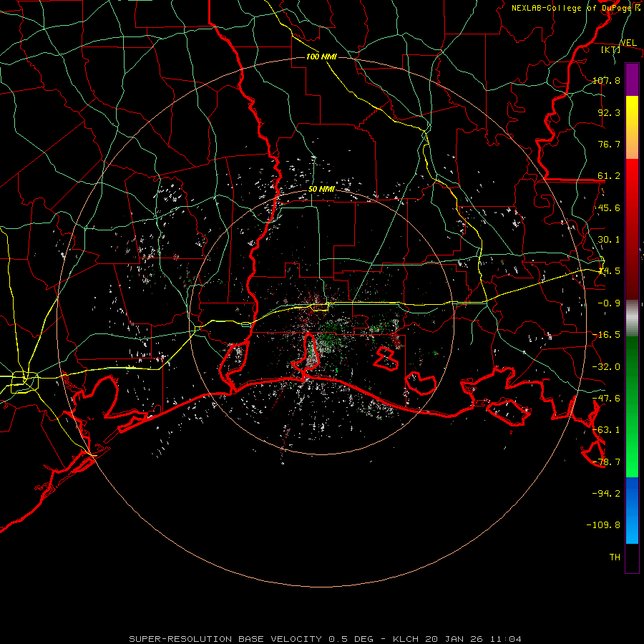Pick the gray near-zero segment of the color bar
The image size is (644, 644).
click(632, 318)
